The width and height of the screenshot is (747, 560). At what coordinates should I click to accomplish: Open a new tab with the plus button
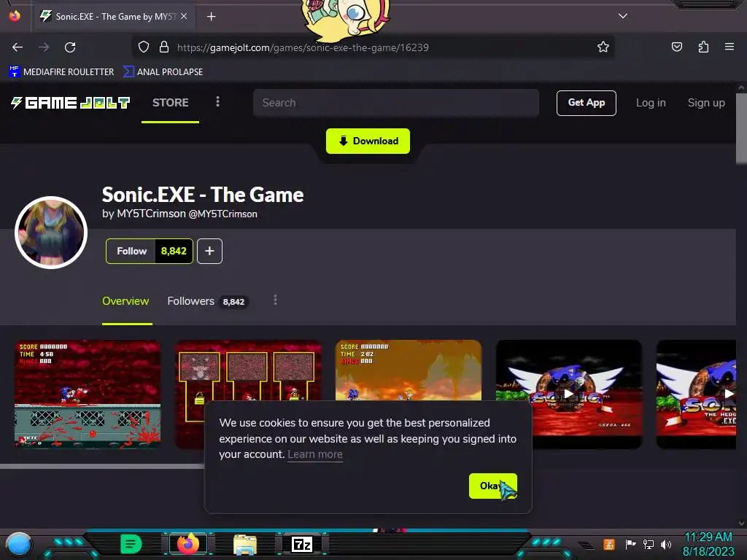point(211,17)
